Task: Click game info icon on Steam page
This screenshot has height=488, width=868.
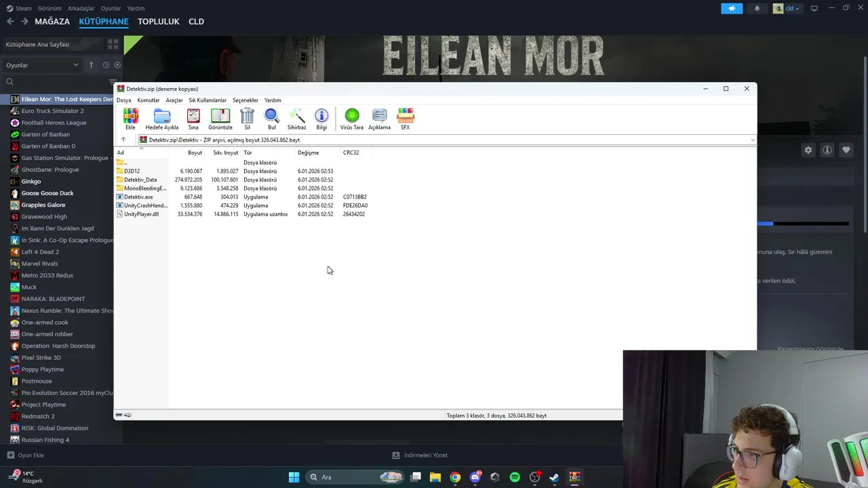Action: [x=827, y=150]
